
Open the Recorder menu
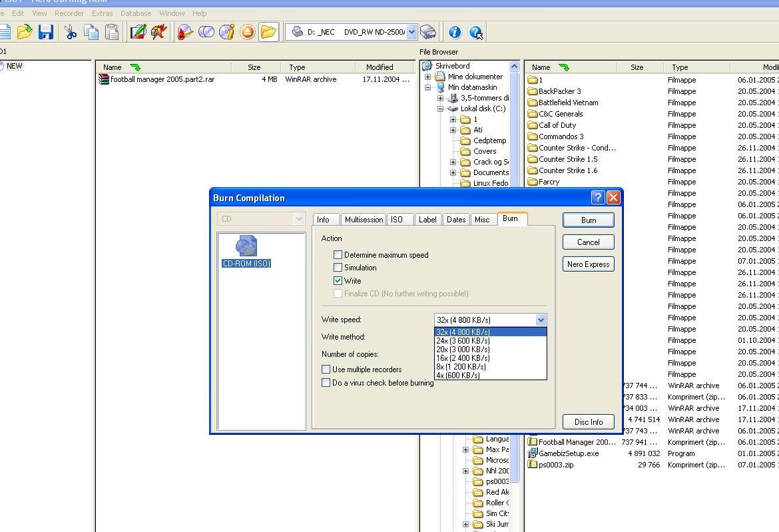[69, 13]
